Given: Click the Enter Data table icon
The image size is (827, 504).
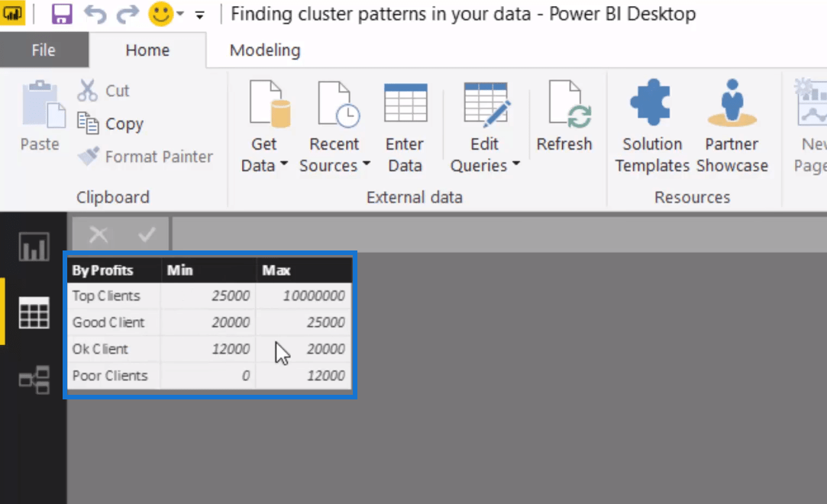Looking at the screenshot, I should (x=405, y=102).
